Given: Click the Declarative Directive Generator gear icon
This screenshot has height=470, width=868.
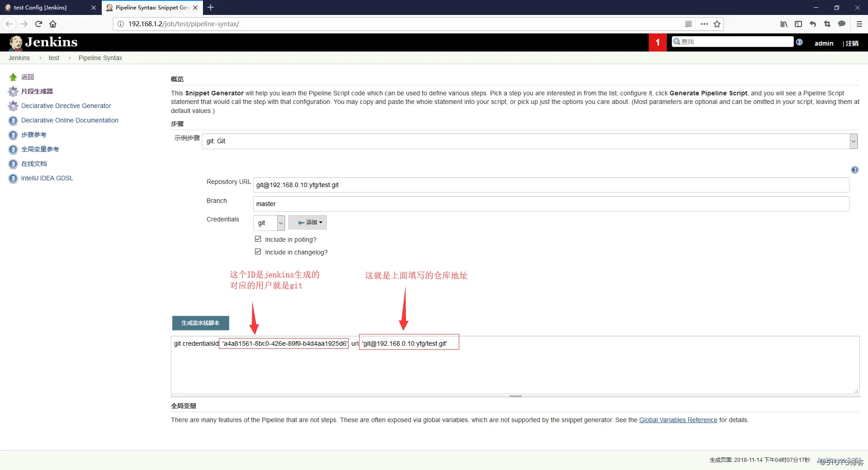Looking at the screenshot, I should [x=13, y=106].
